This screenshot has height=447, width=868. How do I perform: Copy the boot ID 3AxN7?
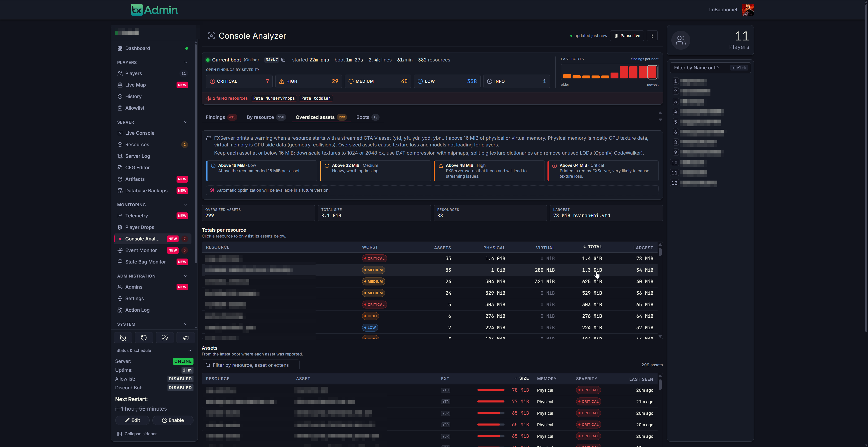283,60
